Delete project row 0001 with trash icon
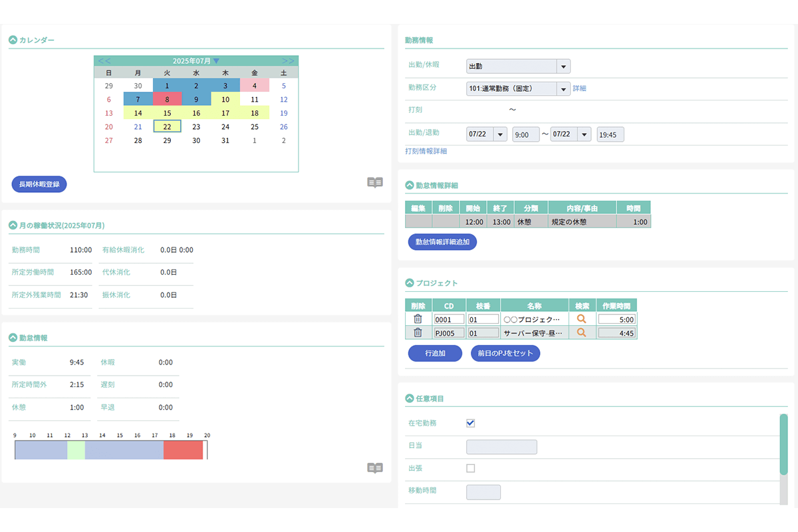Screen dimensions: 798x532 [418, 319]
